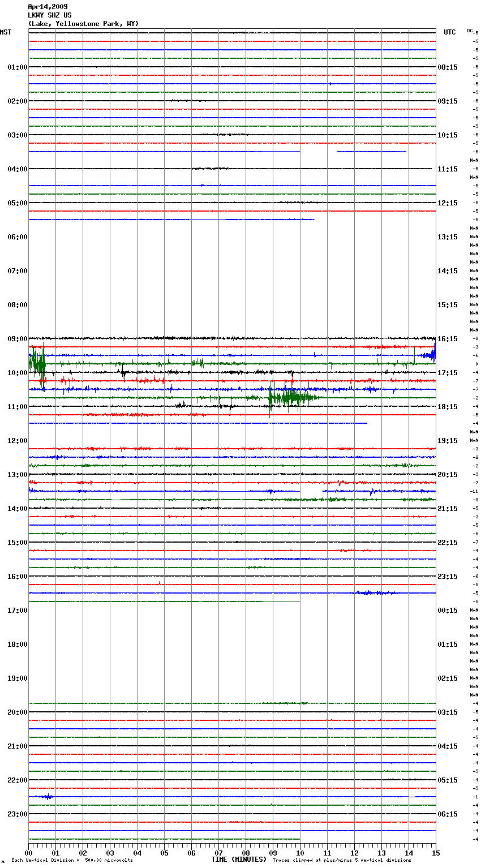This screenshot has width=481, height=868.
Task: Select the 10:00 MST time label
Action: click(x=18, y=373)
